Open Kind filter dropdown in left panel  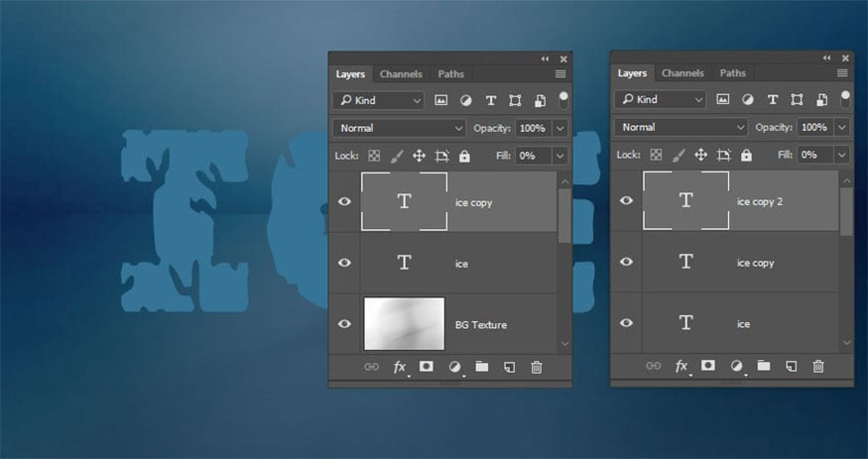coord(379,100)
